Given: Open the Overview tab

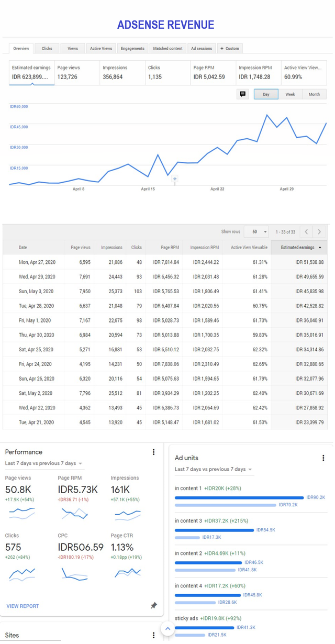Looking at the screenshot, I should point(21,48).
